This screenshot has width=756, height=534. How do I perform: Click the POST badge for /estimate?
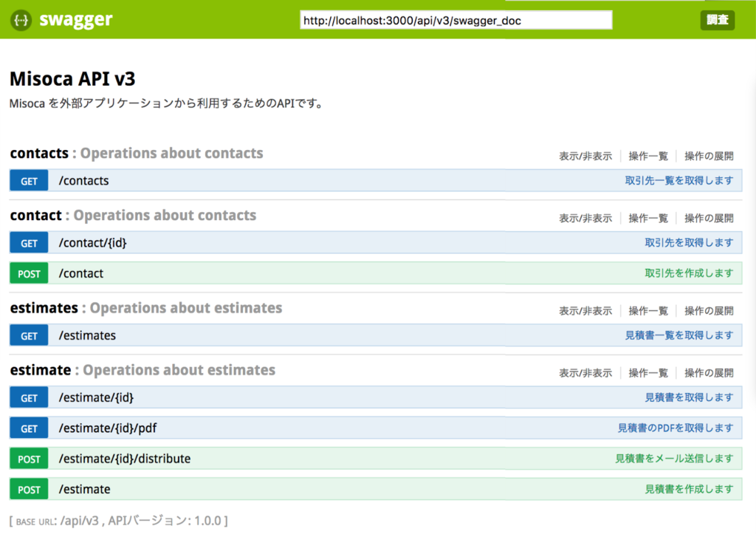29,490
